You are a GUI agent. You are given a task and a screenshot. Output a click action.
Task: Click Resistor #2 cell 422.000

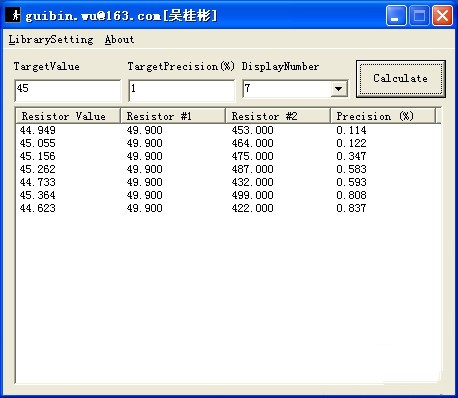[252, 208]
